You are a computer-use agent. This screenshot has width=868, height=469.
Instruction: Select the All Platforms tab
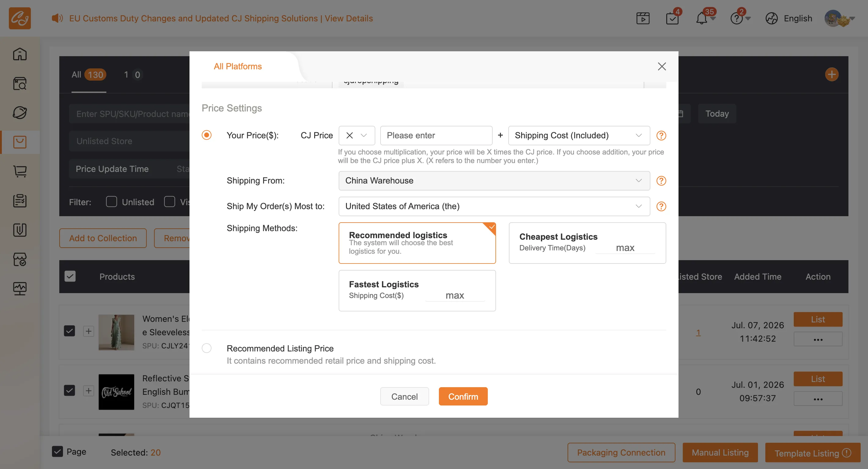(x=237, y=66)
